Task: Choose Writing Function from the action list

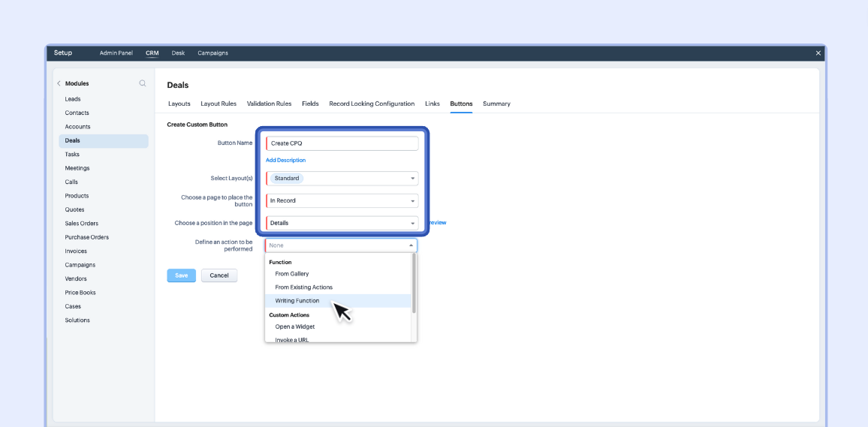Action: pyautogui.click(x=297, y=301)
